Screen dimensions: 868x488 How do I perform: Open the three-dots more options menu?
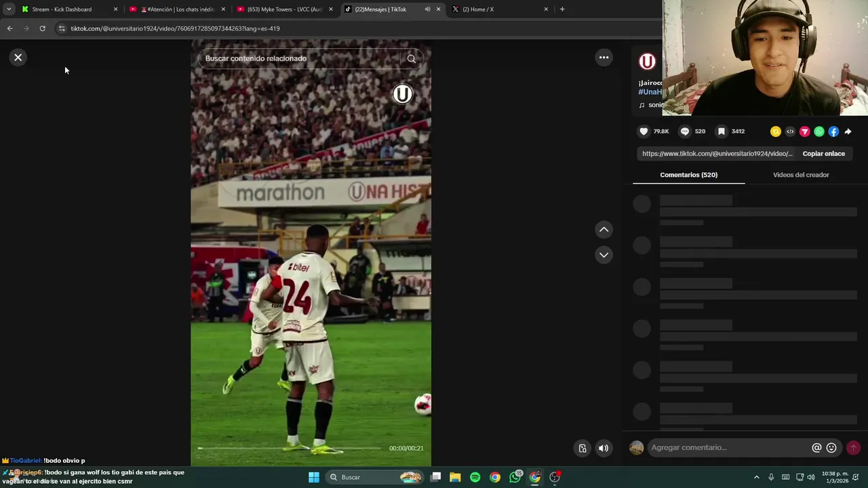[604, 58]
